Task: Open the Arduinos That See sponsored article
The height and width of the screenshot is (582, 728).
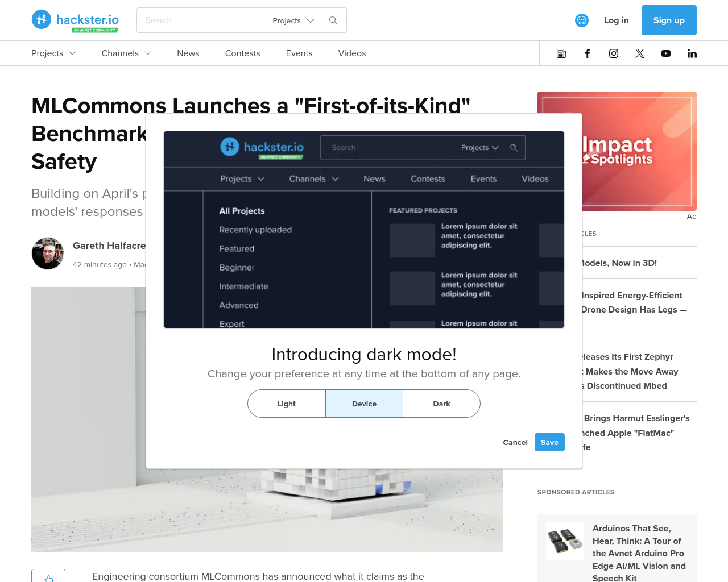Action: [x=639, y=553]
